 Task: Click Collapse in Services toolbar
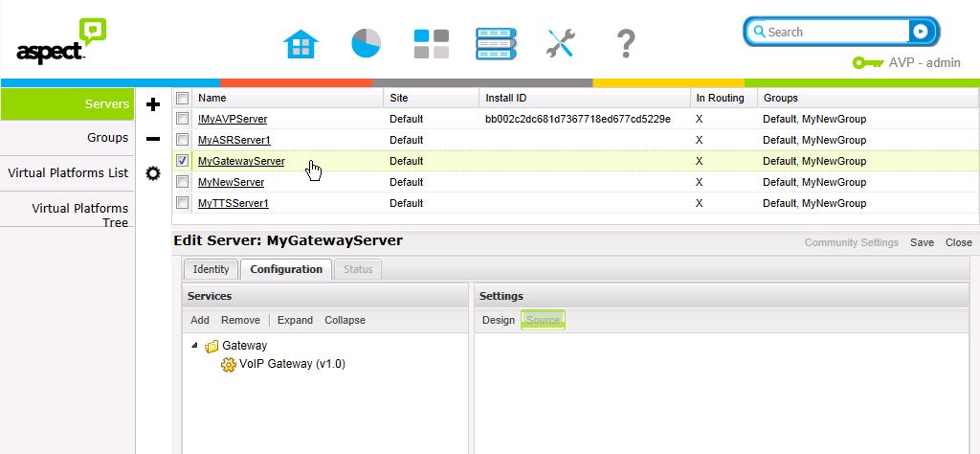pyautogui.click(x=345, y=320)
